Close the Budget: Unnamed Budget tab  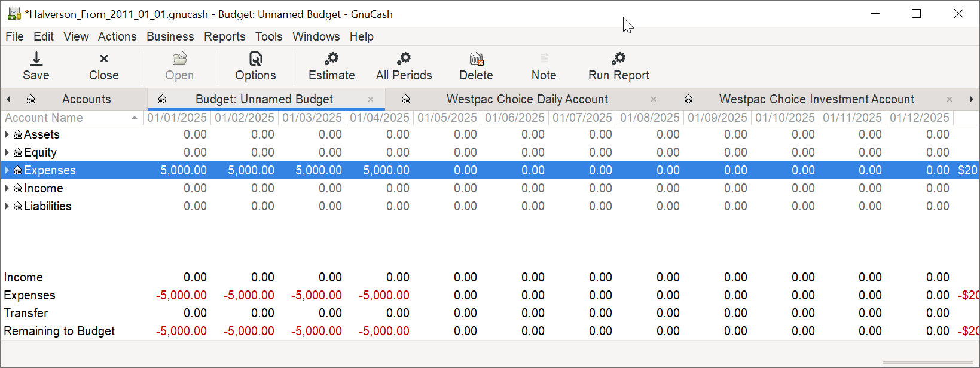[371, 99]
